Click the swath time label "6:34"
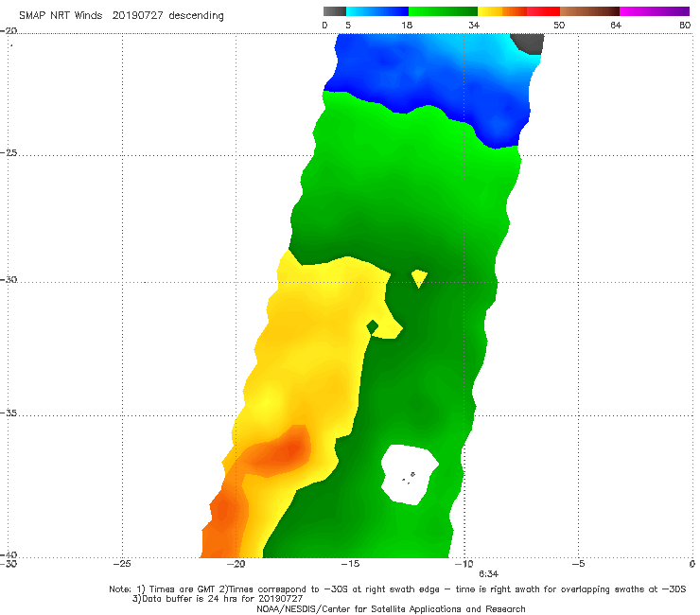 click(x=488, y=574)
